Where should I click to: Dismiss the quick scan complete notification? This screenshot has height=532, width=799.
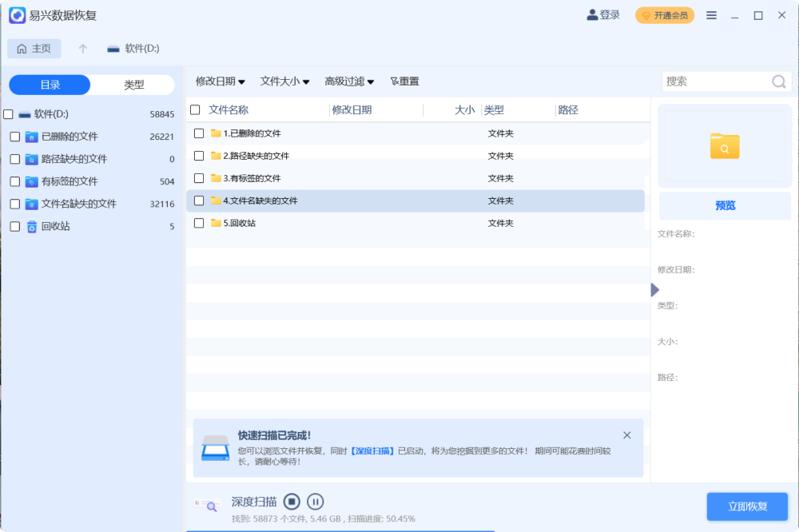(x=626, y=435)
